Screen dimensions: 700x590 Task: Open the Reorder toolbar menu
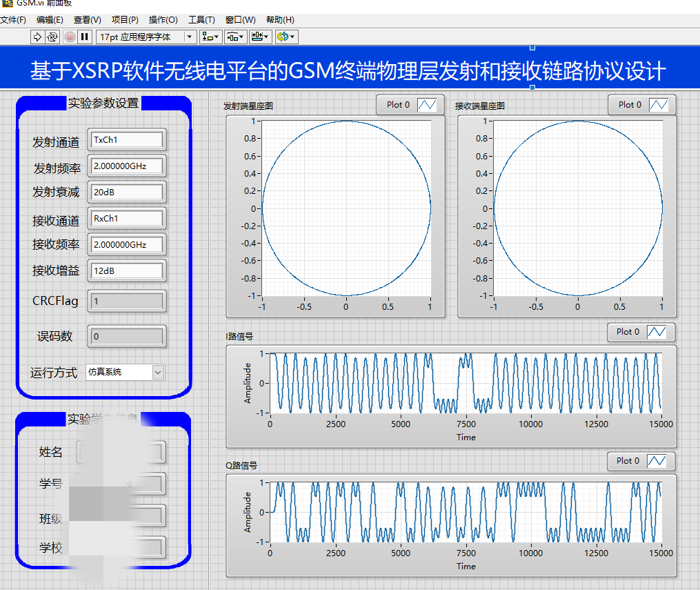[286, 37]
